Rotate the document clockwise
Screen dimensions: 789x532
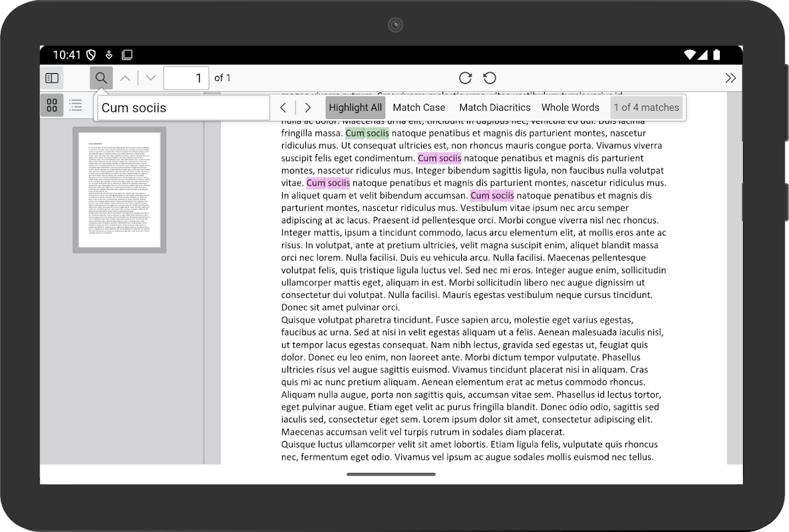466,78
